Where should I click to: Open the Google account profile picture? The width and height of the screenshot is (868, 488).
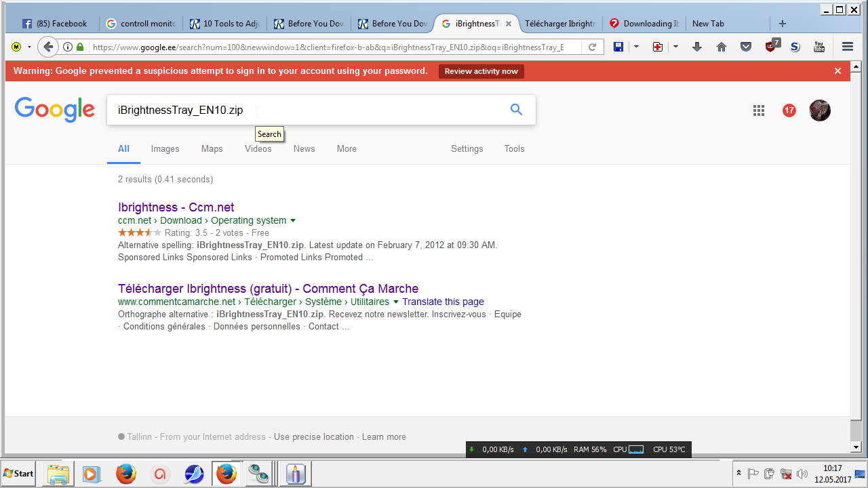pos(820,110)
